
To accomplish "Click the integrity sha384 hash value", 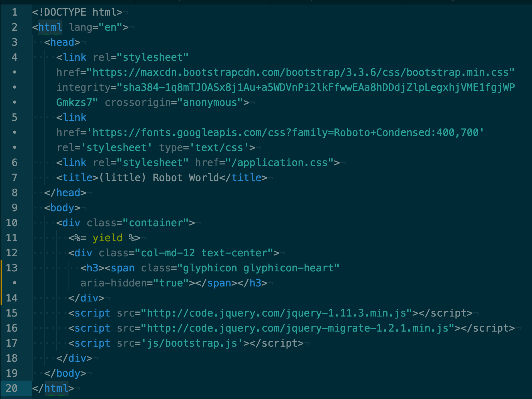I will (316, 87).
